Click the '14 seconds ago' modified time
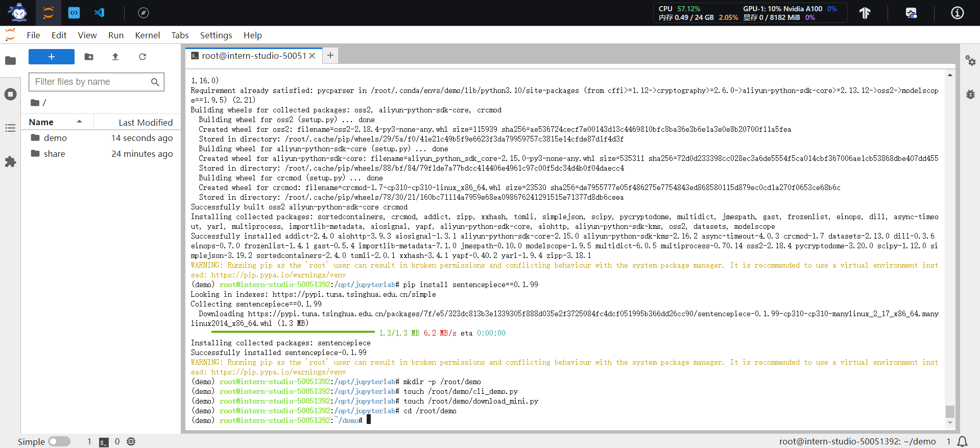 point(142,138)
